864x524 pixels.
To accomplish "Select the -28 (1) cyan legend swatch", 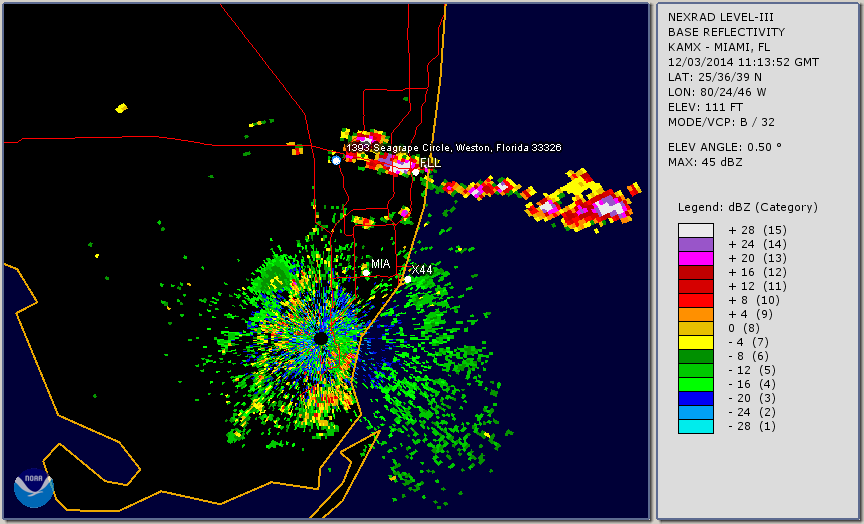I will (696, 426).
